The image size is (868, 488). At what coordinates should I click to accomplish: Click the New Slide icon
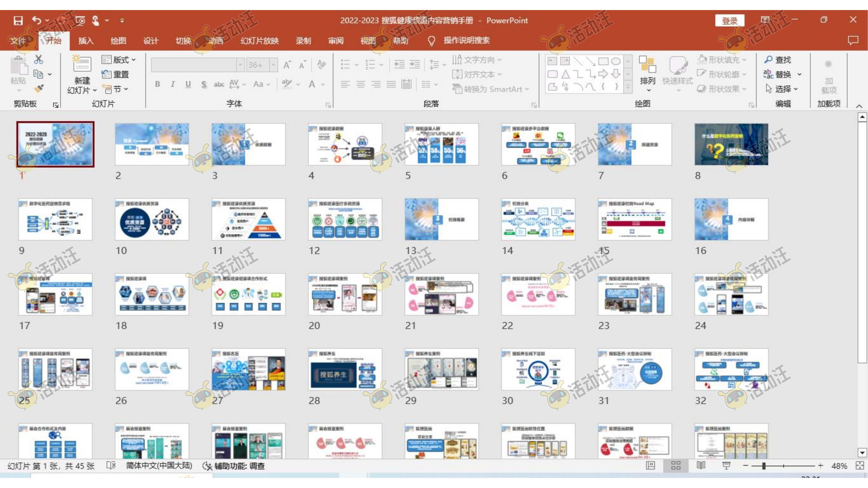(x=82, y=64)
